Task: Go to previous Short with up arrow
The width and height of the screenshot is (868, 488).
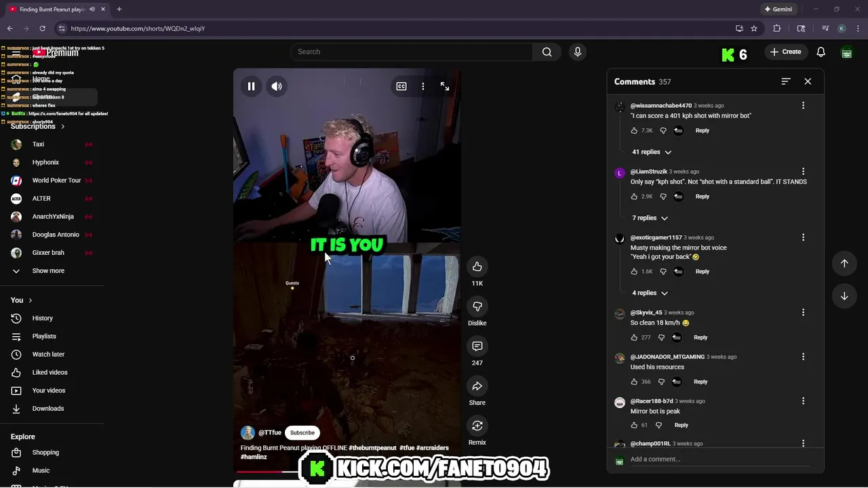Action: pos(844,263)
